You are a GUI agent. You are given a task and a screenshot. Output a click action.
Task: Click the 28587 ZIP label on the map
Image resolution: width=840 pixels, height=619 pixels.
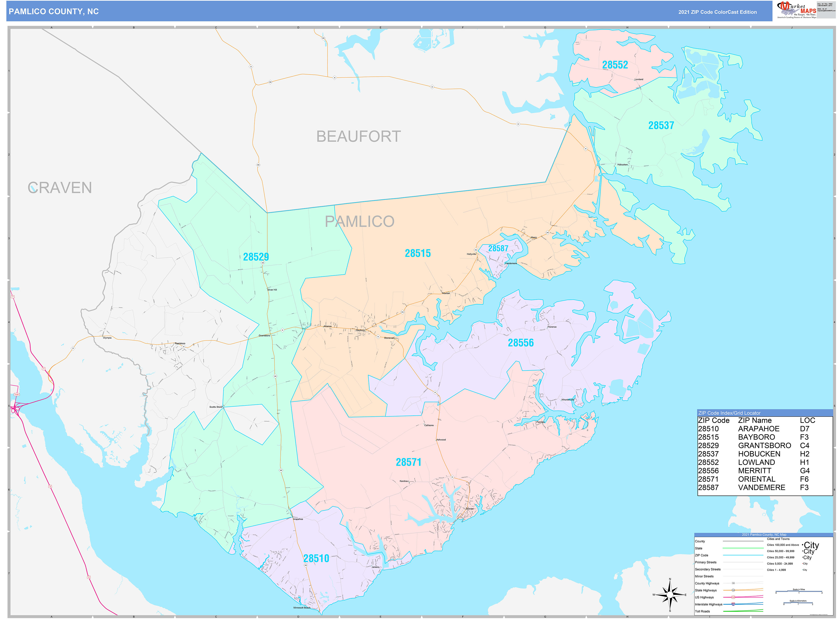tap(498, 248)
